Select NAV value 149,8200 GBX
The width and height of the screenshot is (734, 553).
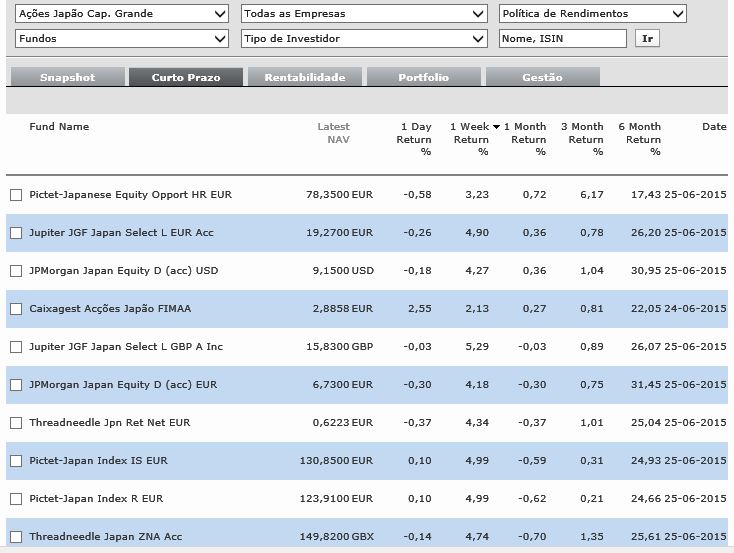coord(337,537)
